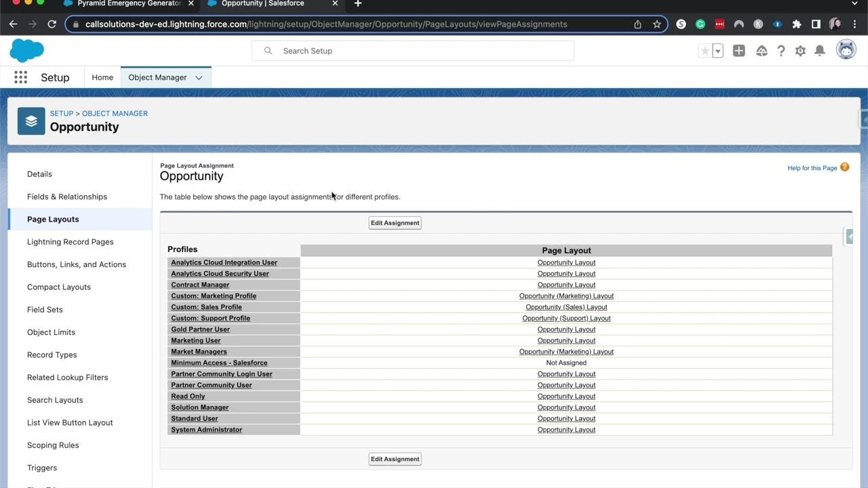Open the browser tab search chevron
The image size is (868, 488).
coord(856,3)
